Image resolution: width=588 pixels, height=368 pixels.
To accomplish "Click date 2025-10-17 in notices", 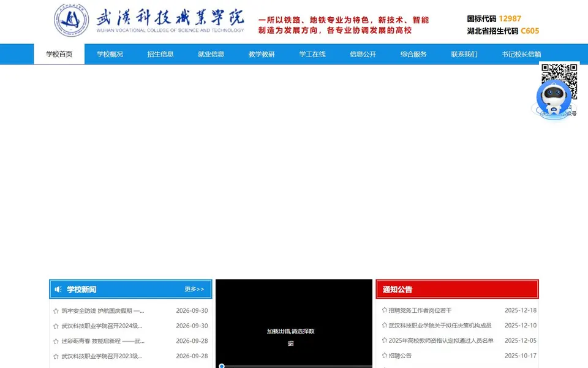I will tap(521, 356).
